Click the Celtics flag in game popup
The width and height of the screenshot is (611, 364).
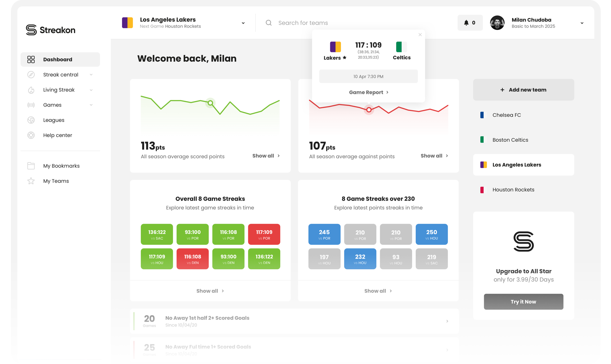click(x=401, y=47)
